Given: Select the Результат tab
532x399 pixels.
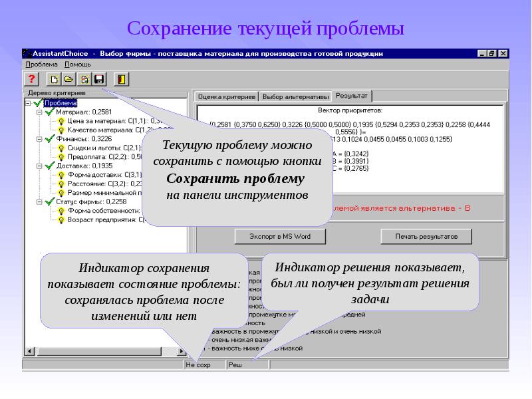Looking at the screenshot, I should click(x=352, y=96).
